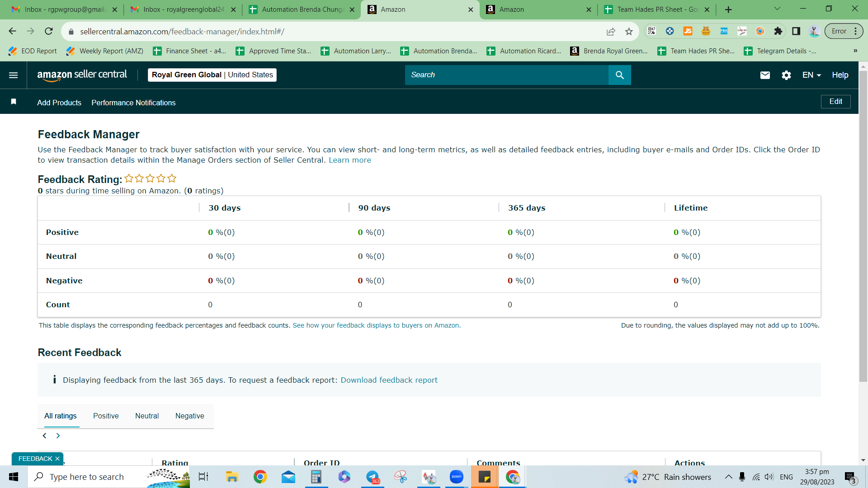The width and height of the screenshot is (868, 488).
Task: Reload the browser page
Action: coord(49,31)
